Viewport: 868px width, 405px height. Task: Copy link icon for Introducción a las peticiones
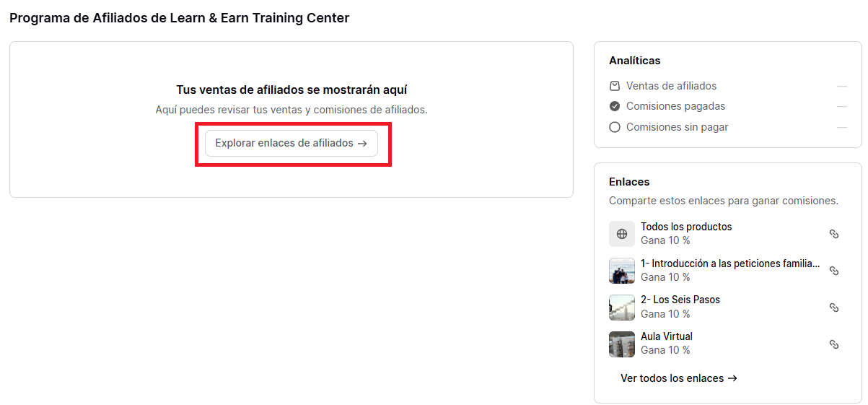[833, 271]
